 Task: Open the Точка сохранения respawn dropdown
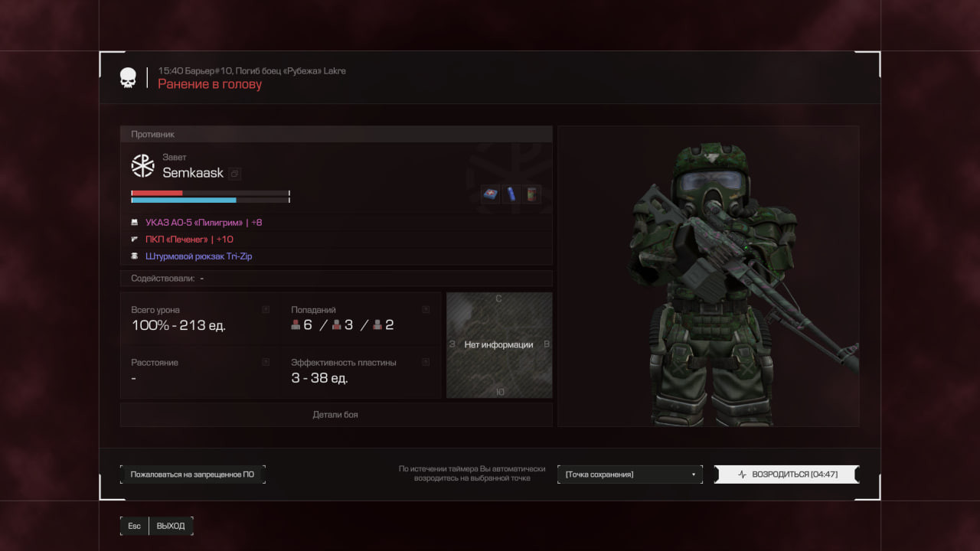click(630, 474)
